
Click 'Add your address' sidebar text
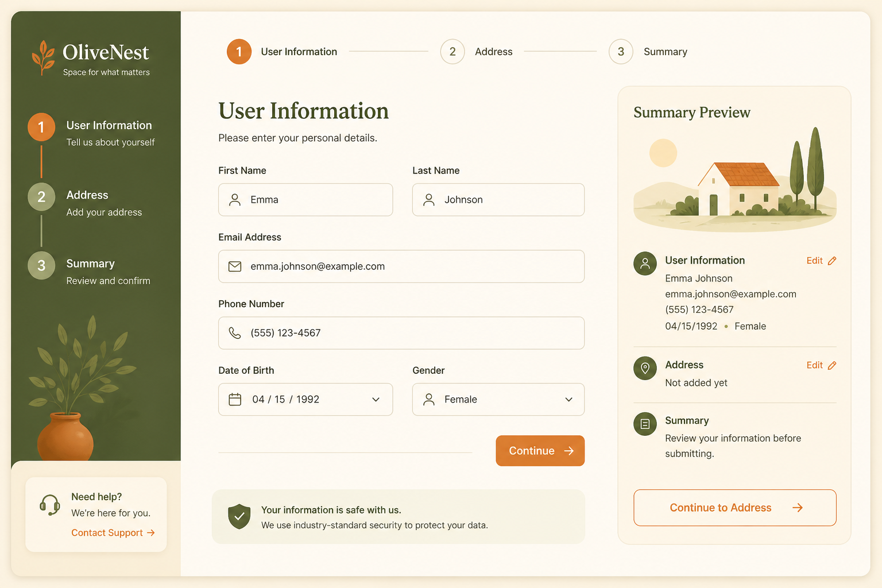(x=104, y=212)
